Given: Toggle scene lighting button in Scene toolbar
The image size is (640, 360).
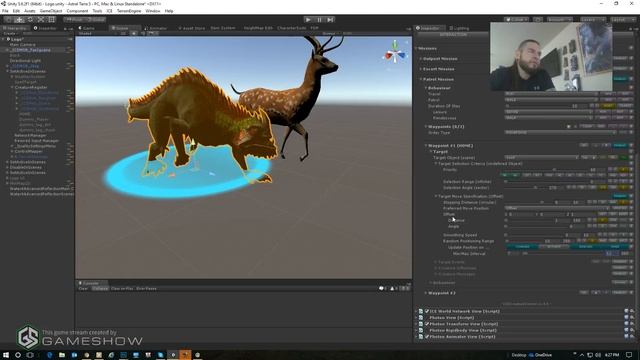Looking at the screenshot, I should tap(133, 33).
